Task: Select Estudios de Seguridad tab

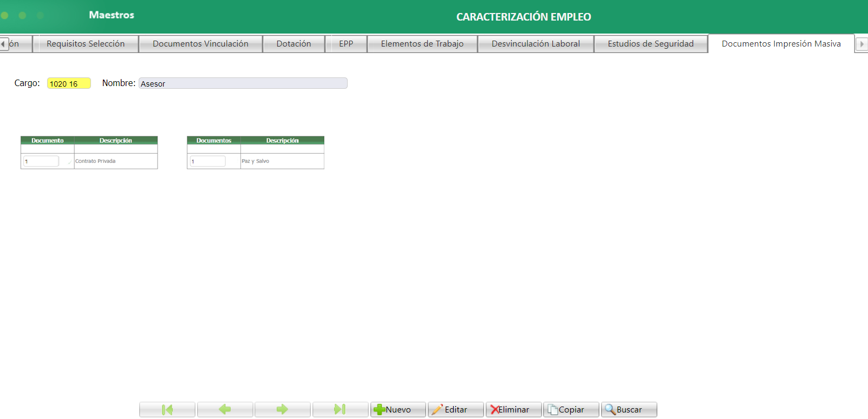Action: click(x=650, y=44)
